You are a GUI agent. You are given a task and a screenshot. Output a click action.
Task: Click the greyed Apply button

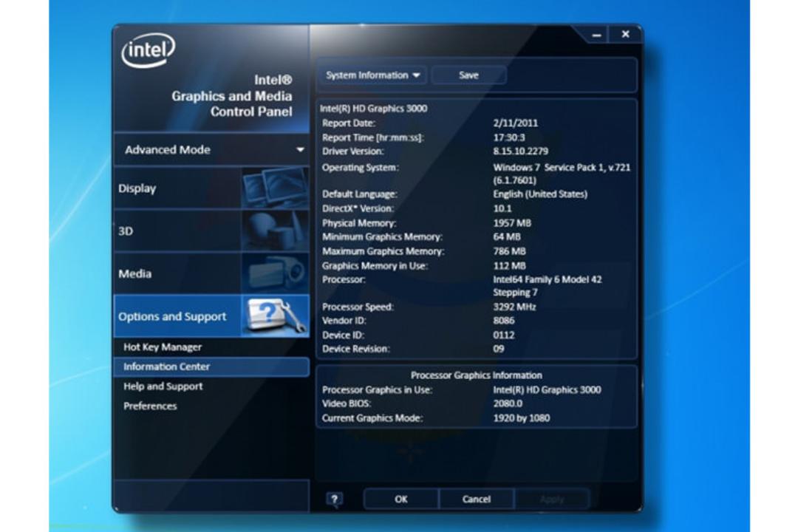tap(552, 499)
